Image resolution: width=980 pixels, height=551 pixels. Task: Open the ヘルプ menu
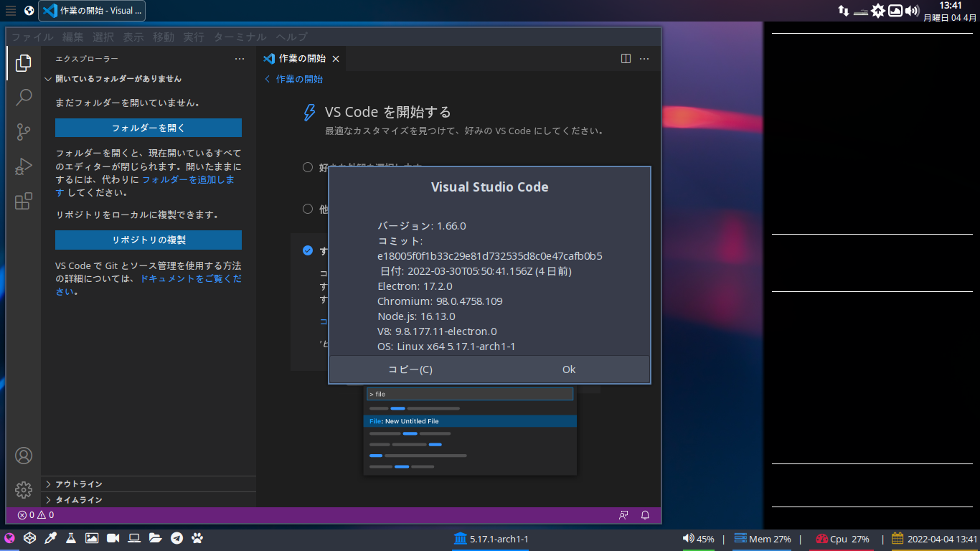(x=292, y=37)
